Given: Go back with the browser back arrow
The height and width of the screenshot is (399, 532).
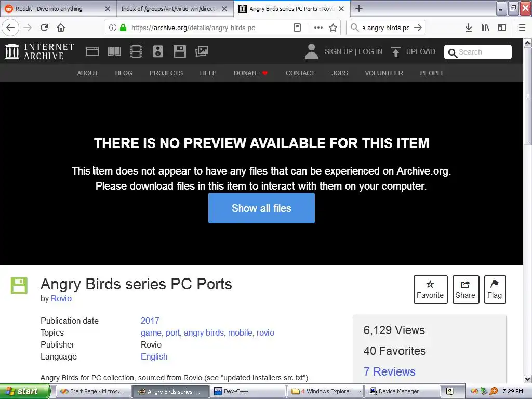Looking at the screenshot, I should tap(10, 28).
